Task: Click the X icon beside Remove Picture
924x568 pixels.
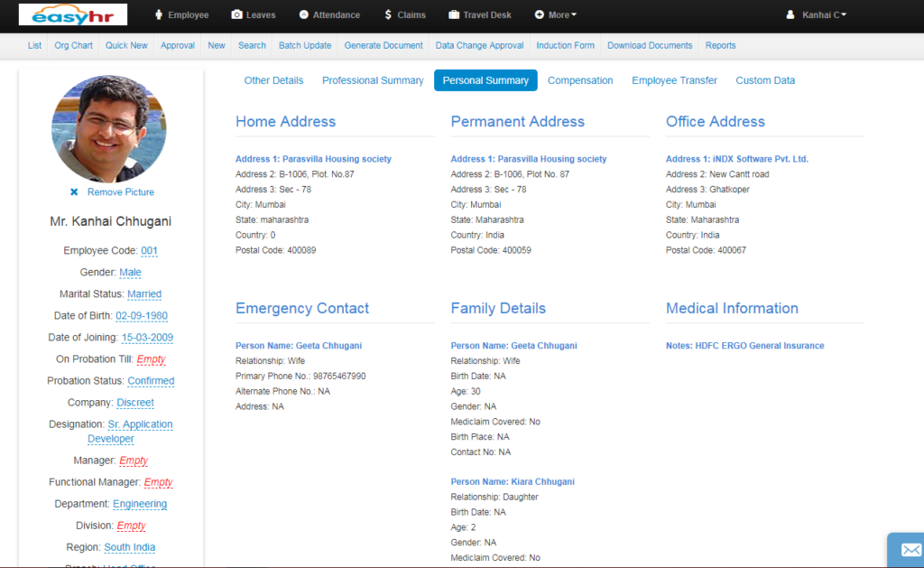Action: pos(74,191)
